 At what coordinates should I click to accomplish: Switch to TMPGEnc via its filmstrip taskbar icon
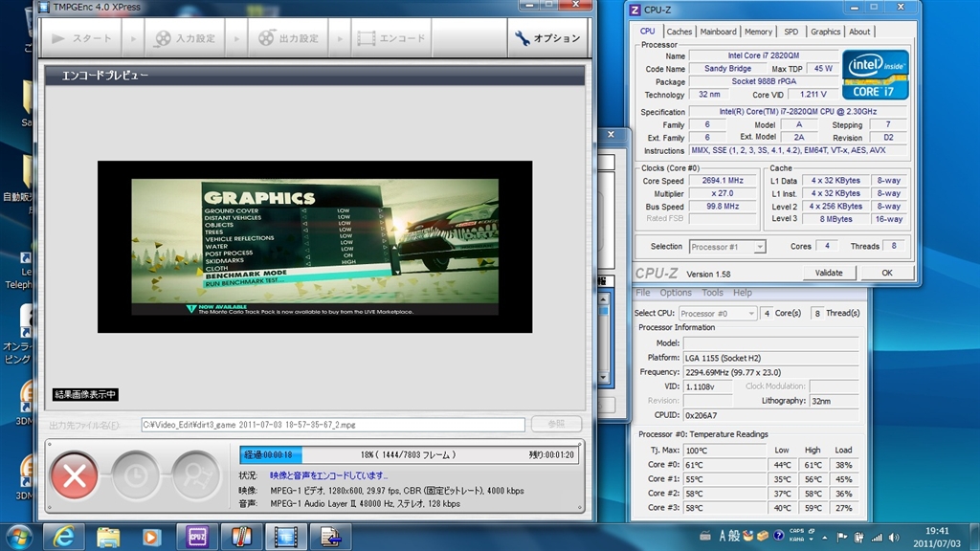tap(285, 538)
